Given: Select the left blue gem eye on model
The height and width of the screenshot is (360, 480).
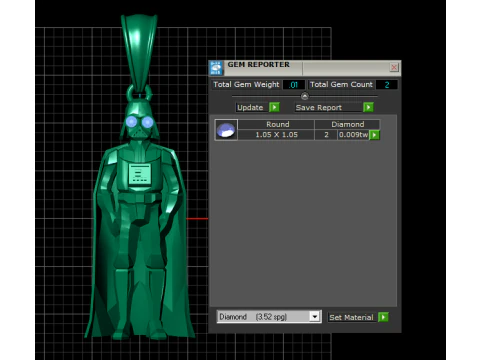Looking at the screenshot, I should 131,122.
